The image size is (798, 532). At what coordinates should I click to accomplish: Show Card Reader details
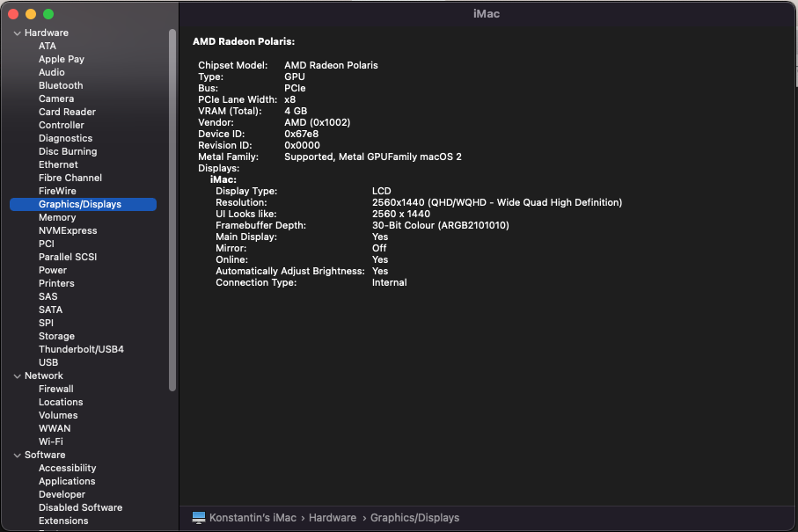(x=67, y=112)
